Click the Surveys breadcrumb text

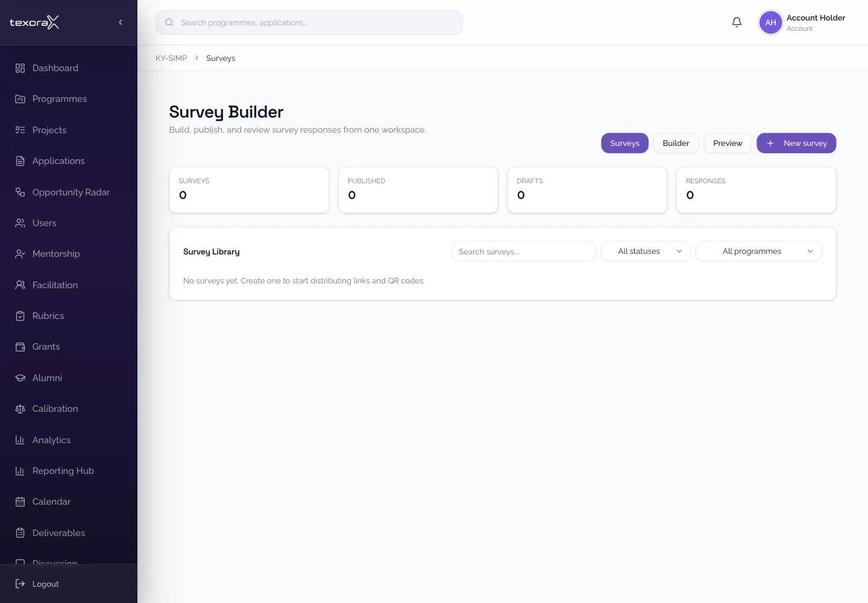(221, 58)
